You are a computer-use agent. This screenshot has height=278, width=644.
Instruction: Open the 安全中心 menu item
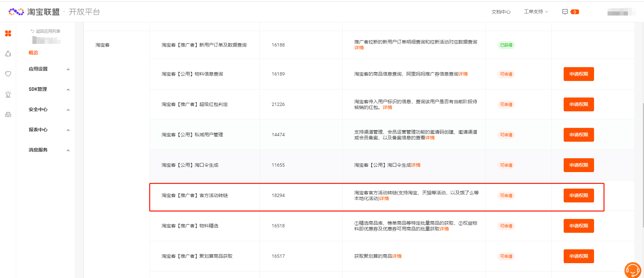pyautogui.click(x=38, y=109)
